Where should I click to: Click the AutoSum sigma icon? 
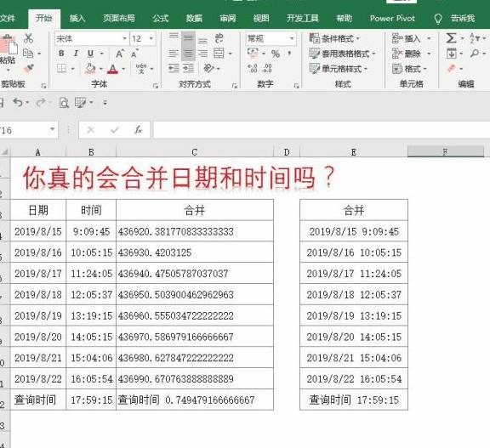pos(451,38)
